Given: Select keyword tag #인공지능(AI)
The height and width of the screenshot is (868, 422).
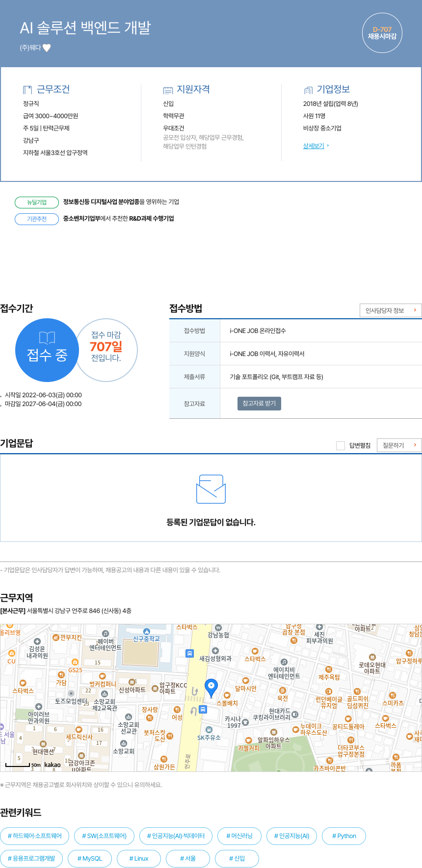Looking at the screenshot, I should click(292, 836).
